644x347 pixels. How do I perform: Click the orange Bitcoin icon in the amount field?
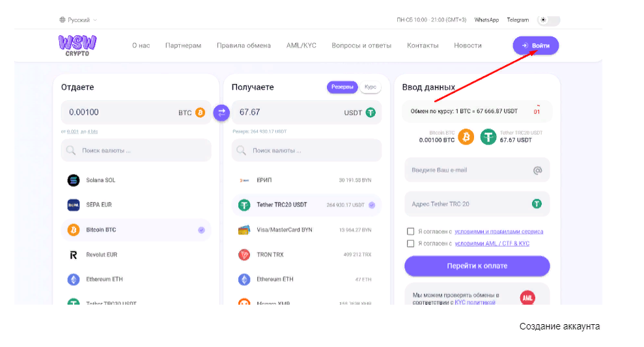(200, 113)
